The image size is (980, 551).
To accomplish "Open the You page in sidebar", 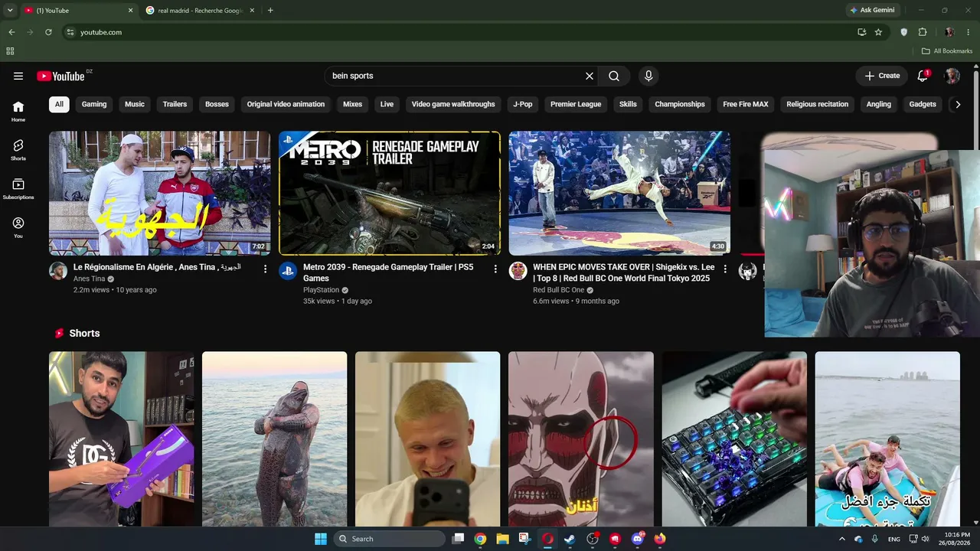I will point(18,227).
